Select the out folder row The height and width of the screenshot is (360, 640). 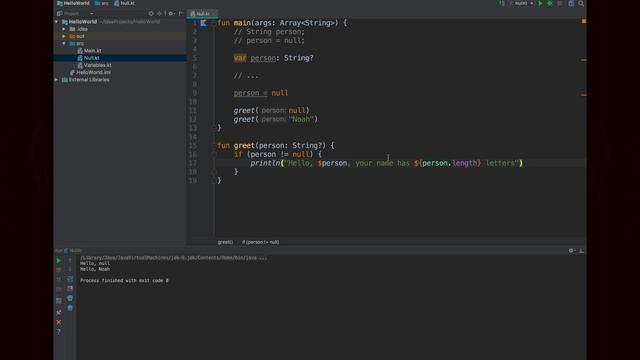(120, 36)
